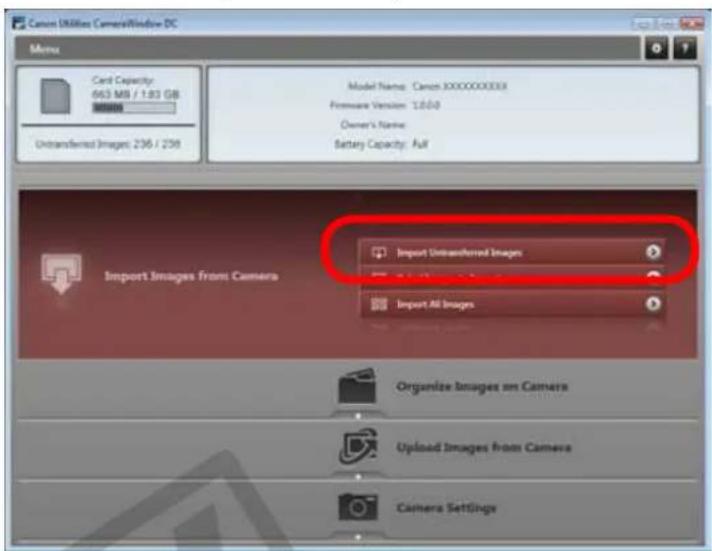Click the Organize Images folder icon
Image resolution: width=712 pixels, height=551 pixels.
point(357,386)
